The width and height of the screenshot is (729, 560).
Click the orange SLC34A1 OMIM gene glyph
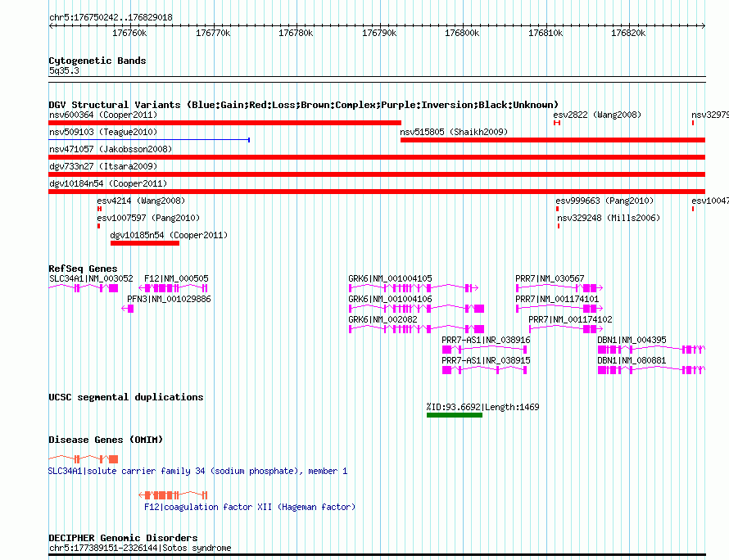point(84,459)
